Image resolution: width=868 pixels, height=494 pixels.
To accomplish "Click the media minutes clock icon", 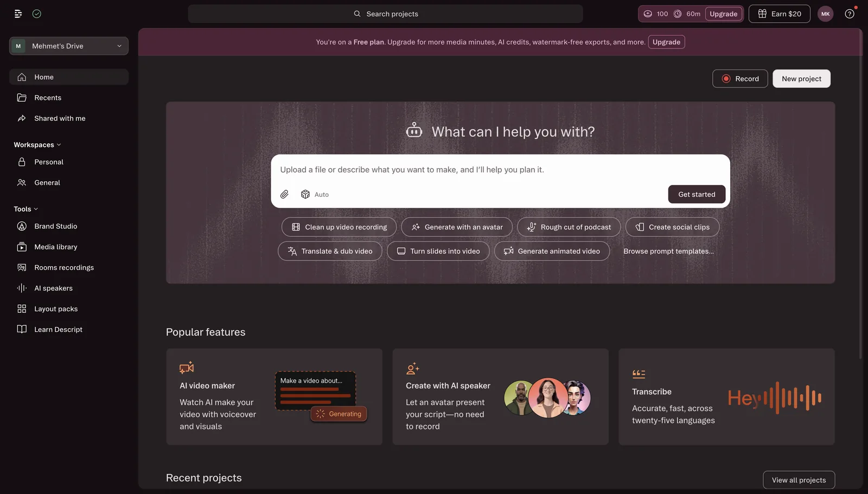I will click(x=678, y=14).
